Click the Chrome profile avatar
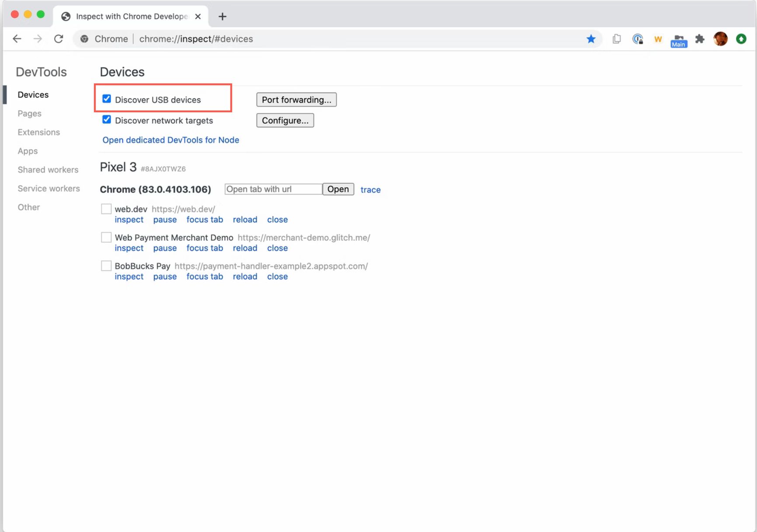The image size is (757, 532). pos(720,39)
